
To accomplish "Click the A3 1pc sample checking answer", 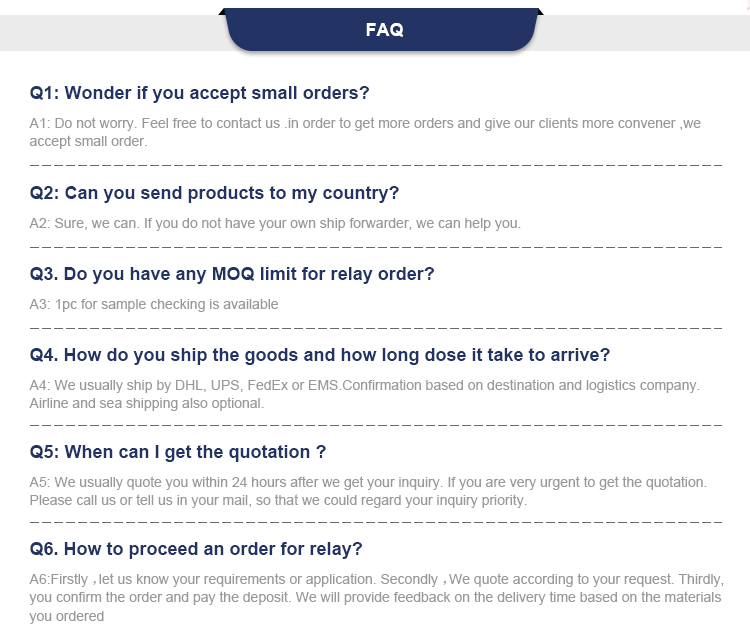I will (x=154, y=304).
